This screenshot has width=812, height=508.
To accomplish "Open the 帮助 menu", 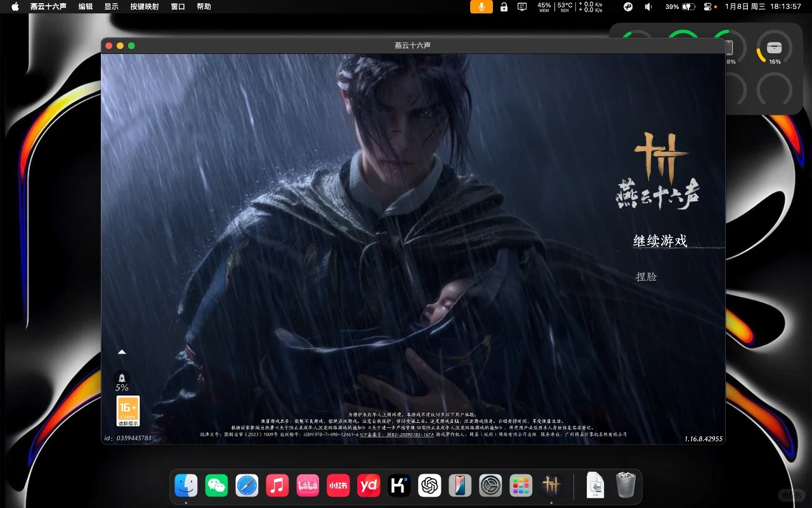I will click(x=204, y=6).
